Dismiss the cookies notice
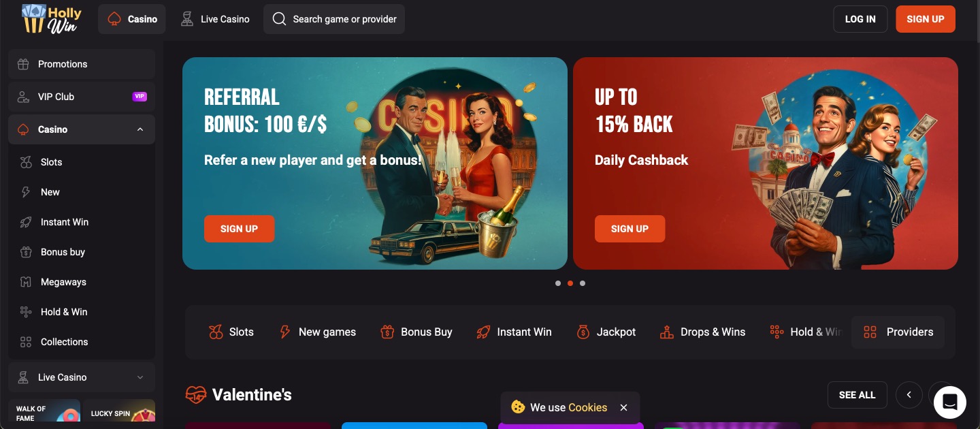Viewport: 980px width, 429px height. pos(623,407)
